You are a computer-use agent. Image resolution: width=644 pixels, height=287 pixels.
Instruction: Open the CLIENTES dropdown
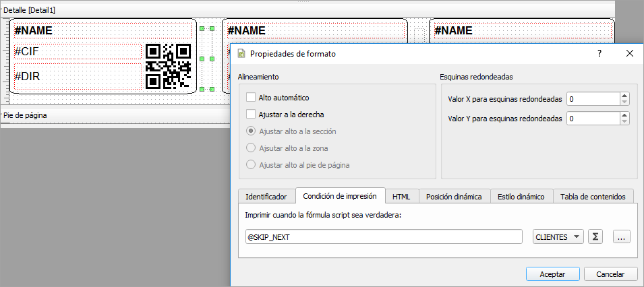[558, 237]
